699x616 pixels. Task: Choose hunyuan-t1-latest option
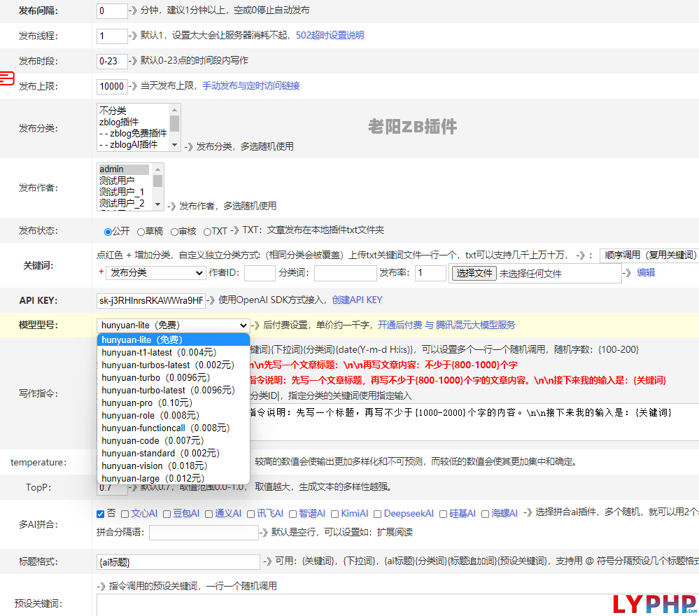coord(173,352)
